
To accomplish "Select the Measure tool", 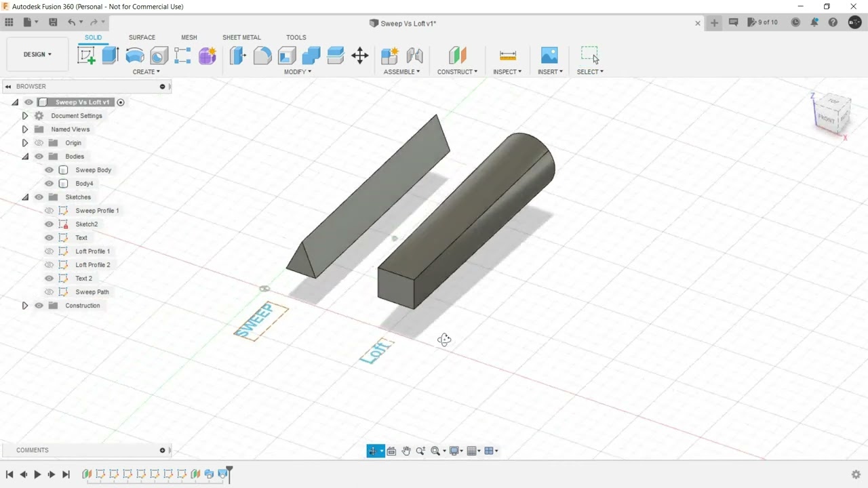I will (x=507, y=56).
